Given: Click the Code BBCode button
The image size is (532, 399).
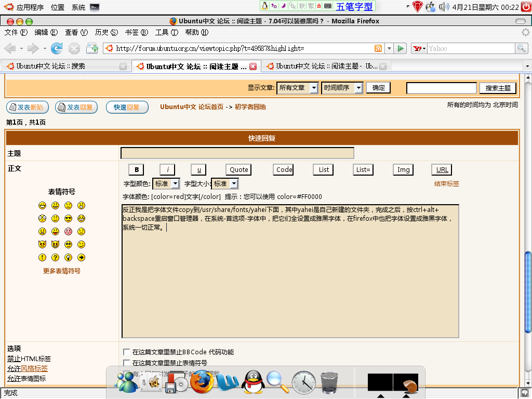Looking at the screenshot, I should (x=283, y=170).
